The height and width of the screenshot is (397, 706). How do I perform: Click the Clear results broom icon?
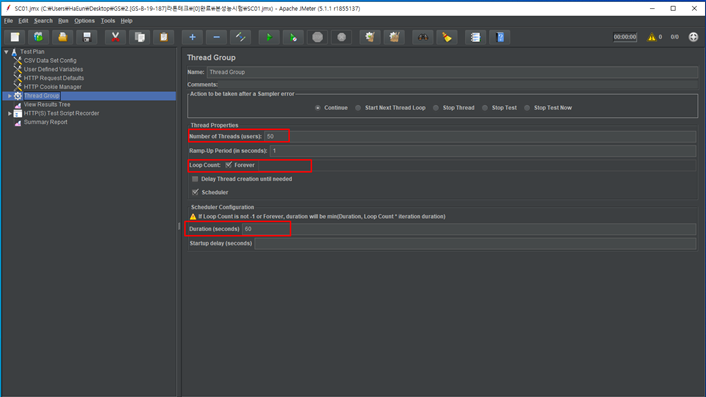tap(370, 37)
